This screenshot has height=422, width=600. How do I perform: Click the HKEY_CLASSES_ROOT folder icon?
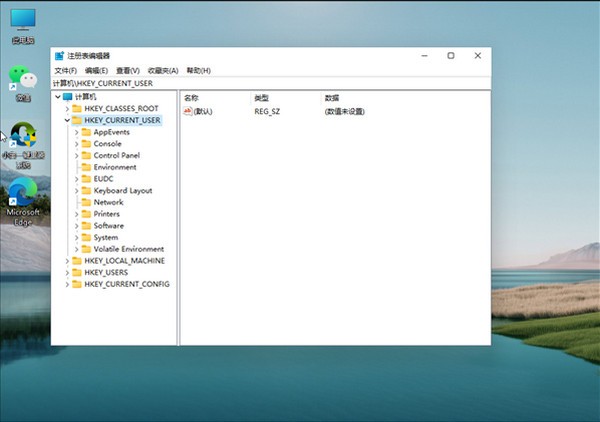click(x=77, y=108)
